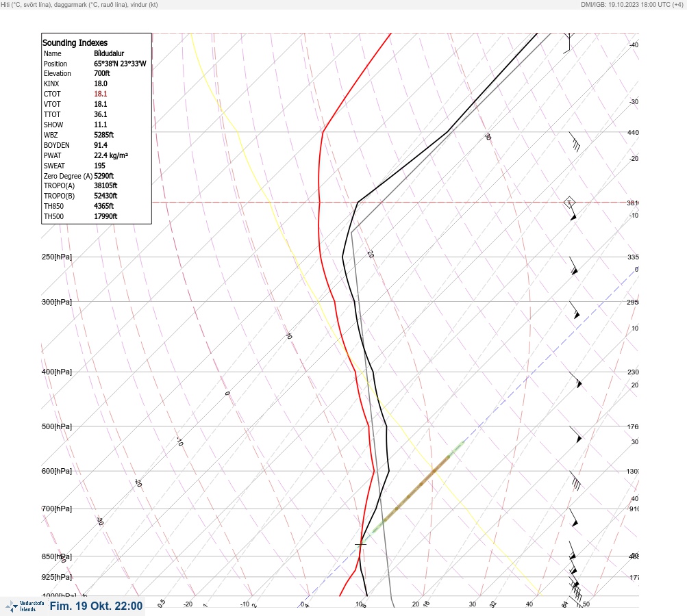Click the wind barb at 400 hPa
This screenshot has height=616, width=687.
(576, 380)
